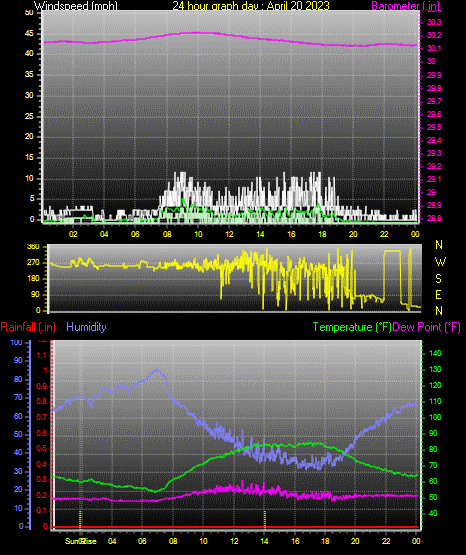
Task: Select the 25 value on windspeed axis
Action: [x=29, y=116]
